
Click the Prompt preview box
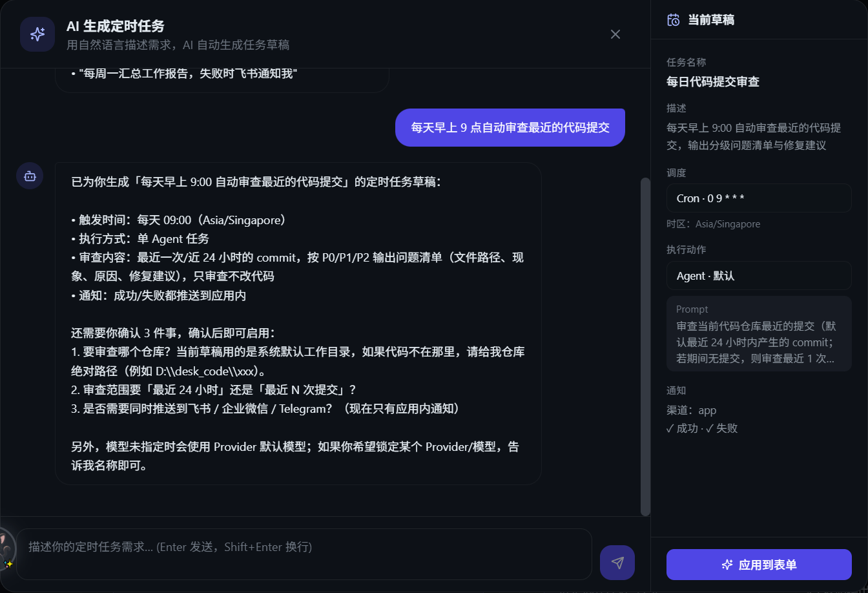(x=759, y=333)
